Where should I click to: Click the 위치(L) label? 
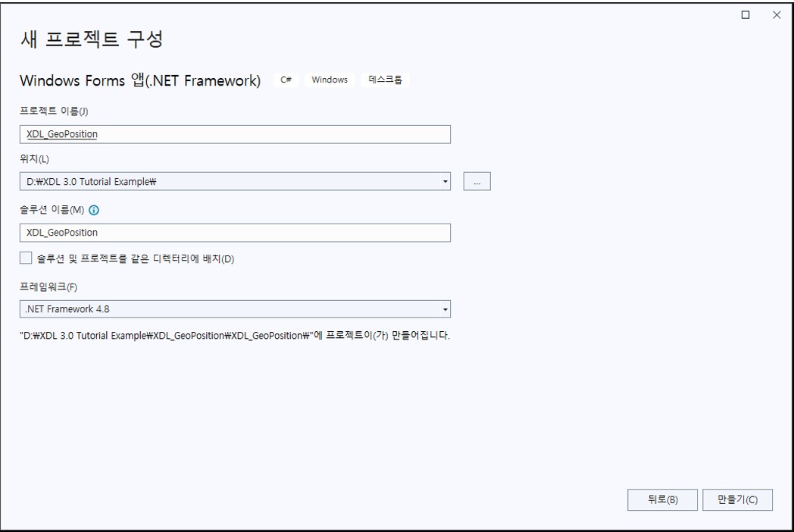(x=34, y=158)
